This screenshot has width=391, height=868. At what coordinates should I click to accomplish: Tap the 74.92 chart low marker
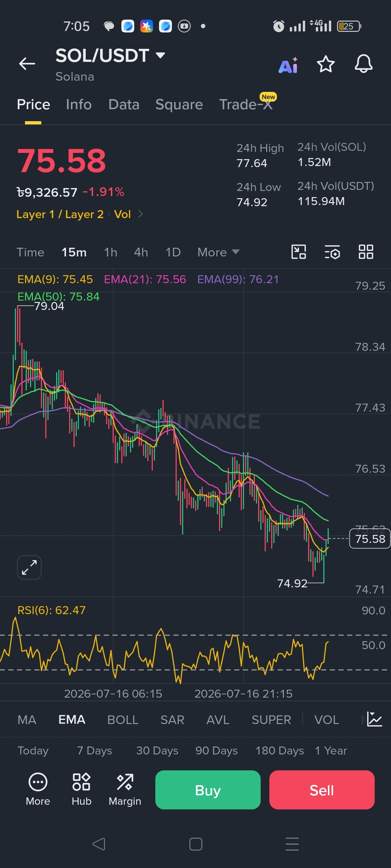tap(292, 583)
